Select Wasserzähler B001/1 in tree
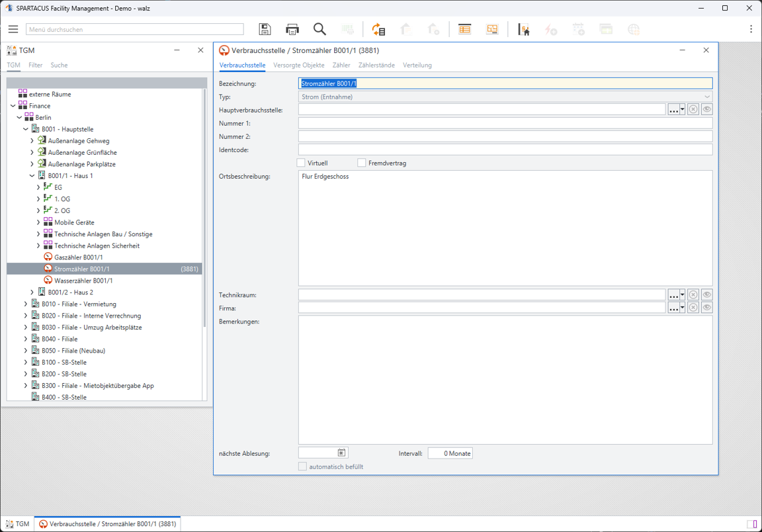Screen dimensions: 762x532 [83, 281]
